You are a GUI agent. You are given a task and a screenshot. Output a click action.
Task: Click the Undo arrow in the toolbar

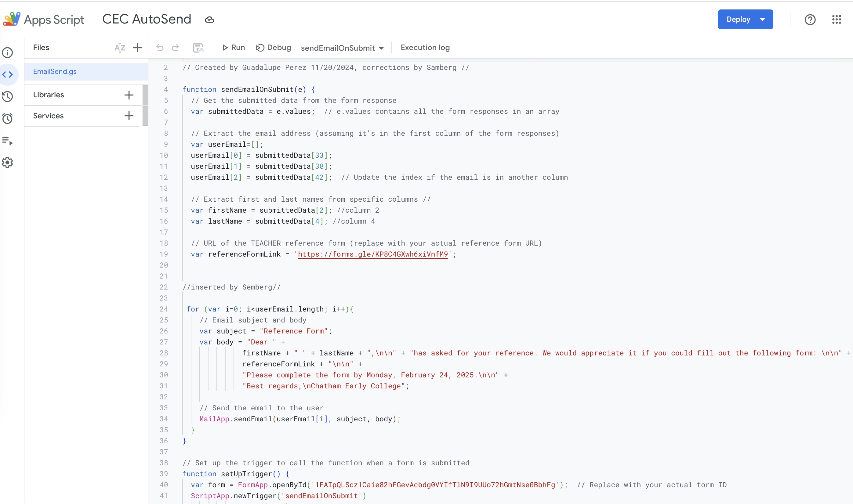(160, 48)
